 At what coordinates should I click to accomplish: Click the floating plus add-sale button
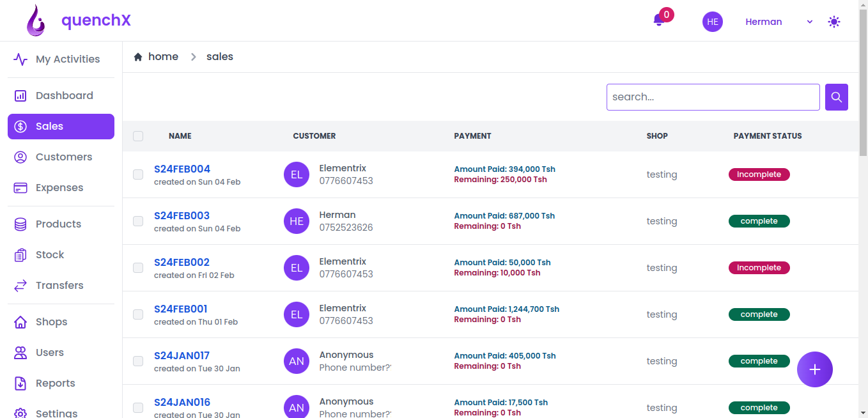(x=815, y=369)
